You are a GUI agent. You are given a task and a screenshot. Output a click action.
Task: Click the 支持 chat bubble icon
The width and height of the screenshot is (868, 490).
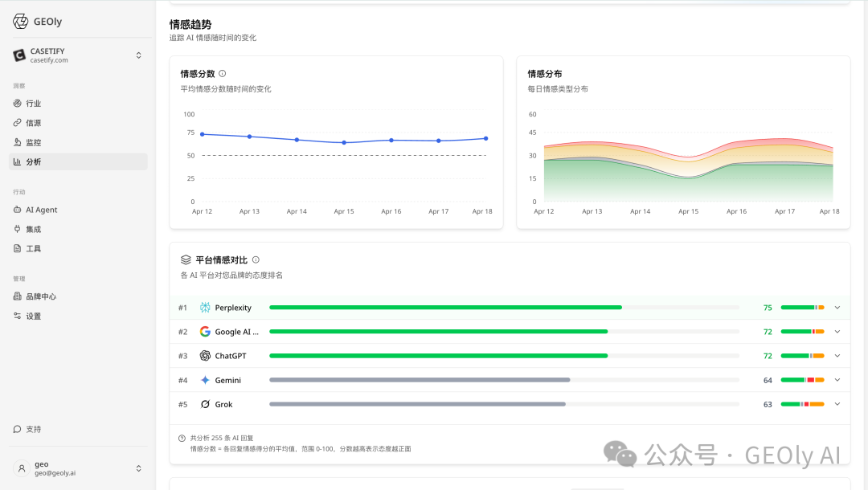[17, 429]
